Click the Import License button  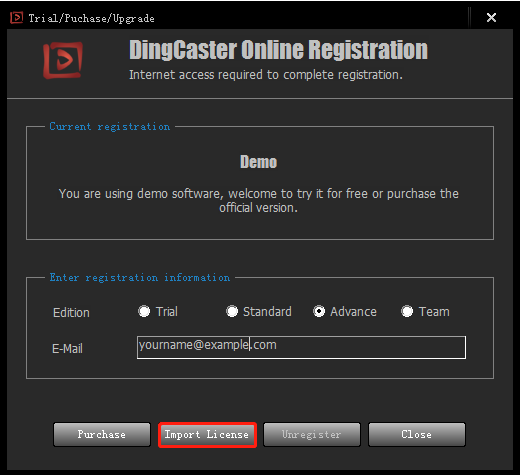pyautogui.click(x=207, y=434)
